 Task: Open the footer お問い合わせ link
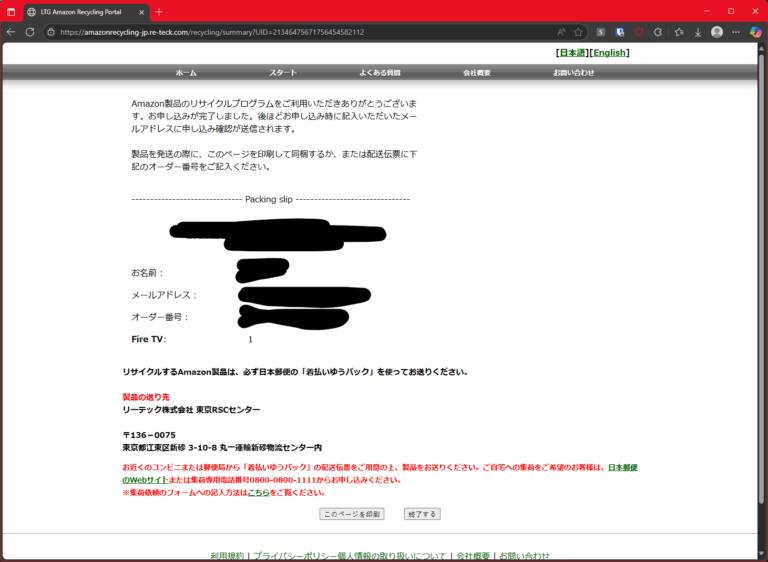525,556
